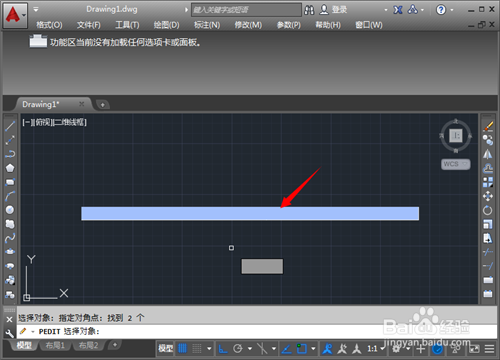Select the Spline tool
Viewport: 500px width, 360px height.
pyautogui.click(x=10, y=238)
